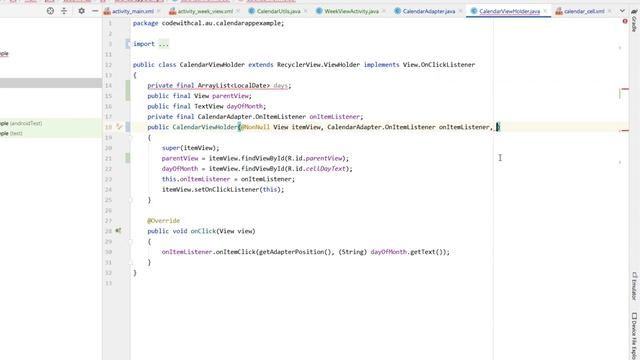Open the Emulator tool window
Viewport: 640px width, 360px height.
pyautogui.click(x=634, y=286)
